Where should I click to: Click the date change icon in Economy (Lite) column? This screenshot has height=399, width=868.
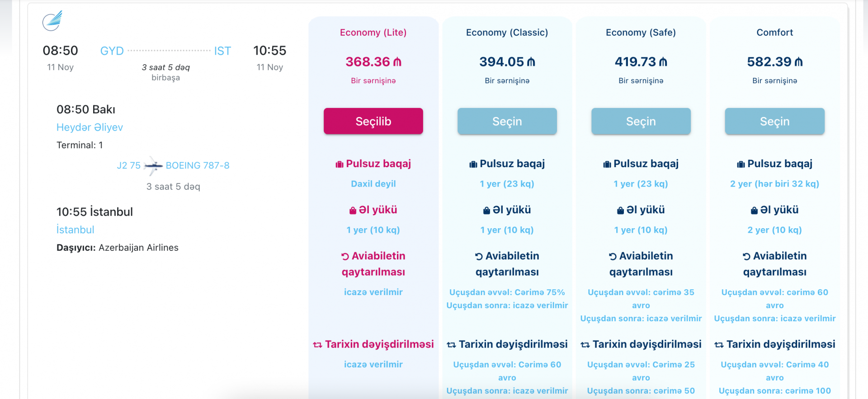pos(317,345)
